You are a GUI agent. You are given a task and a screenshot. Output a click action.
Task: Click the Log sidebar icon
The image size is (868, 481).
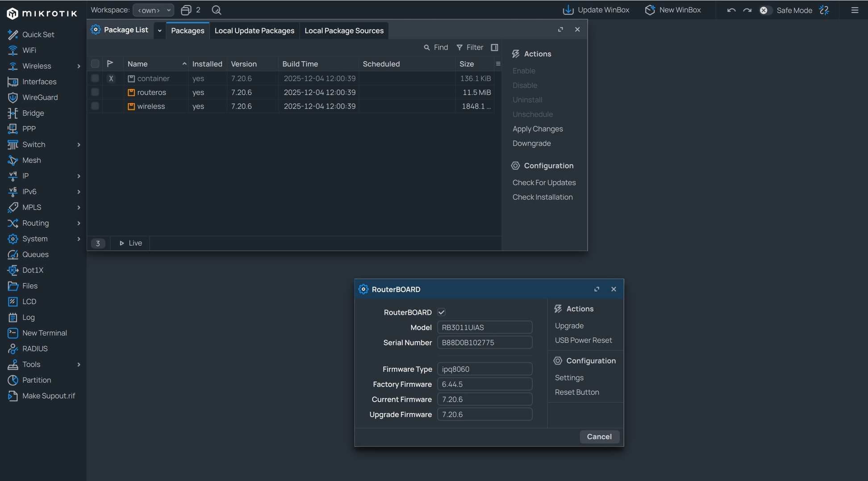13,317
